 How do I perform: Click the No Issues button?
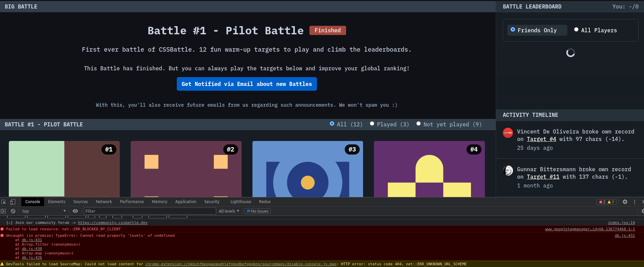click(x=258, y=211)
